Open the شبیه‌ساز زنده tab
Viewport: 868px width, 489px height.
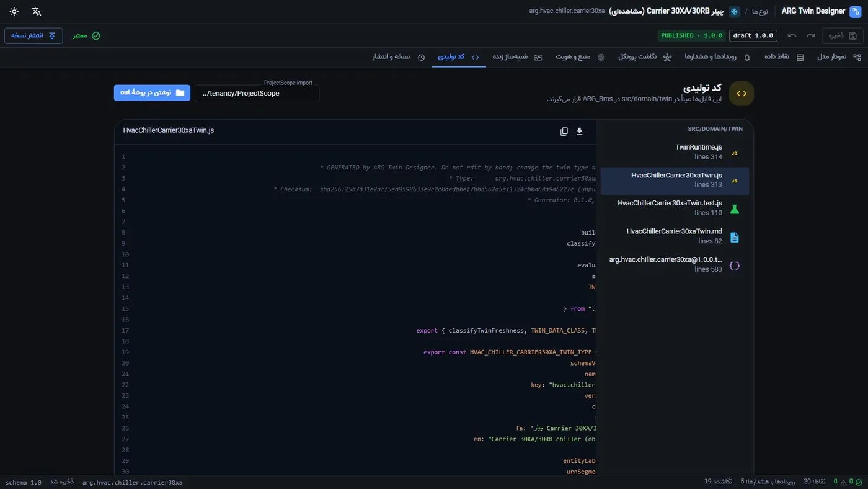(x=518, y=57)
